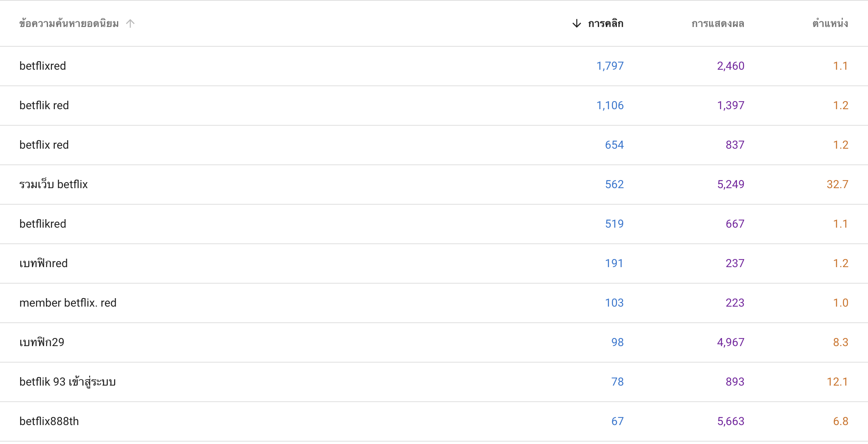Click the 5,249 impressions value
868x444 pixels.
(730, 185)
